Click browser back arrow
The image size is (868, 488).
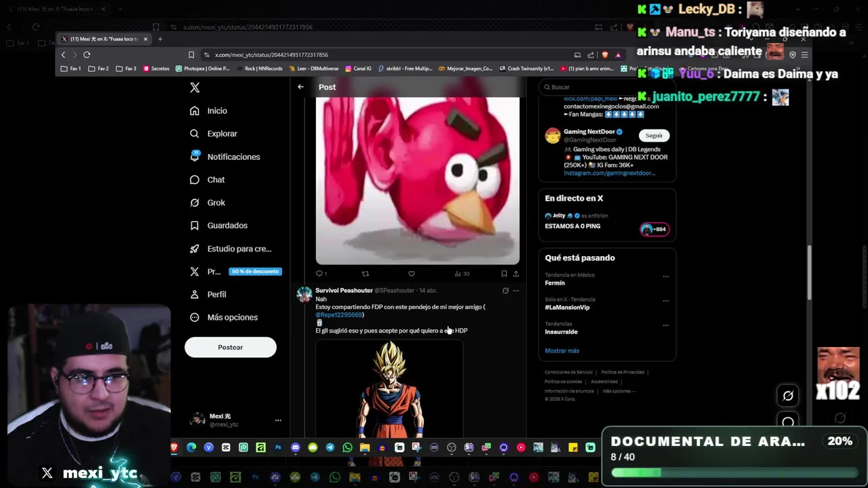coord(63,55)
